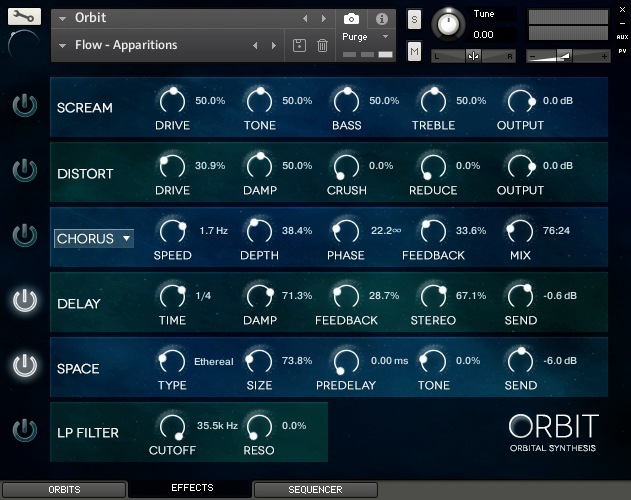Open the instrument info icon

(381, 19)
